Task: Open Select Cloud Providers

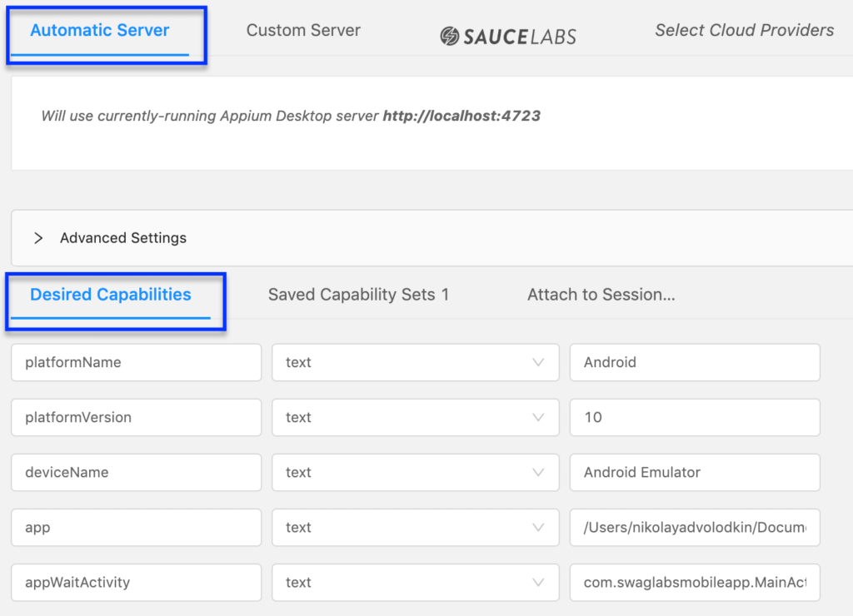Action: 744,30
